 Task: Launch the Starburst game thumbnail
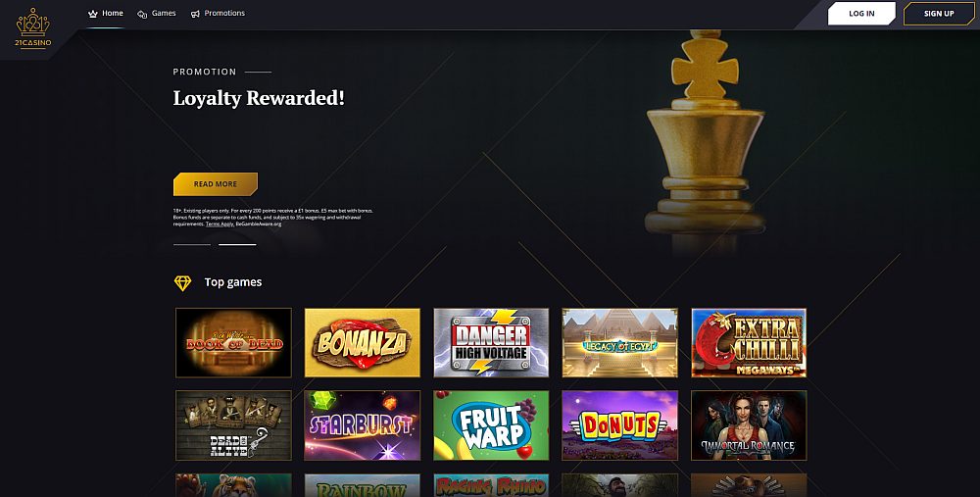pos(363,425)
